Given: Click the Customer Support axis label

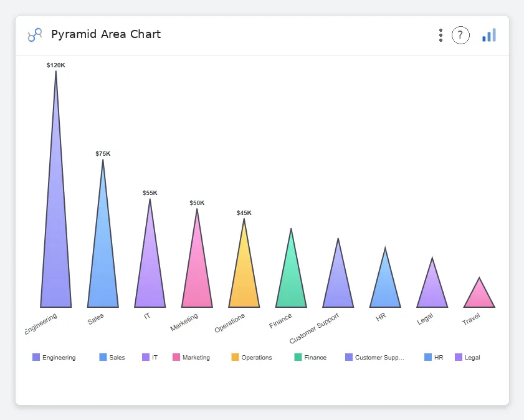Looking at the screenshot, I should 314,328.
